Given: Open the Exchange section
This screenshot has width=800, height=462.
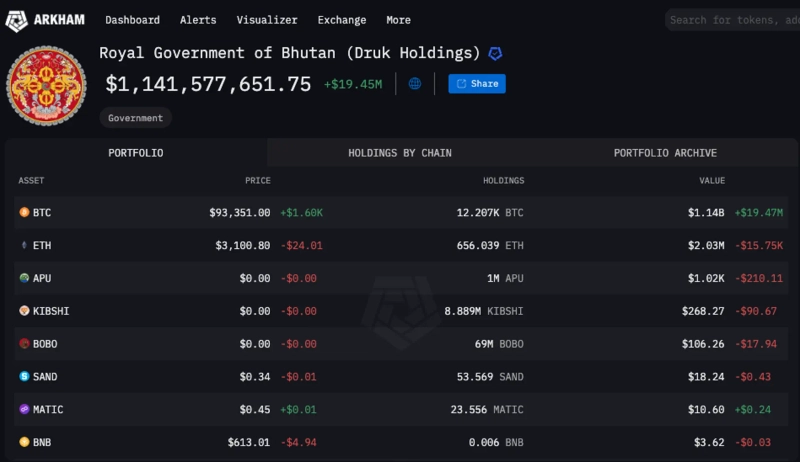Looking at the screenshot, I should 342,20.
